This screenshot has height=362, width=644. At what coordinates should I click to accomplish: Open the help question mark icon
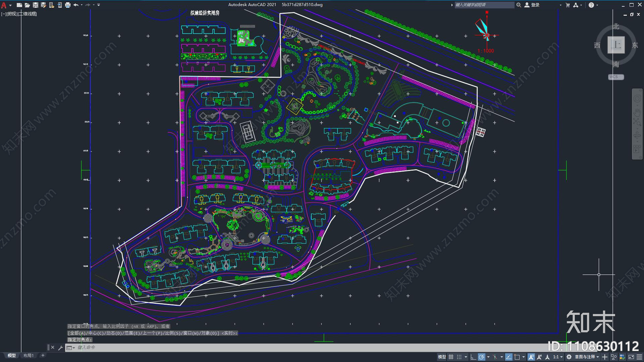pos(591,5)
